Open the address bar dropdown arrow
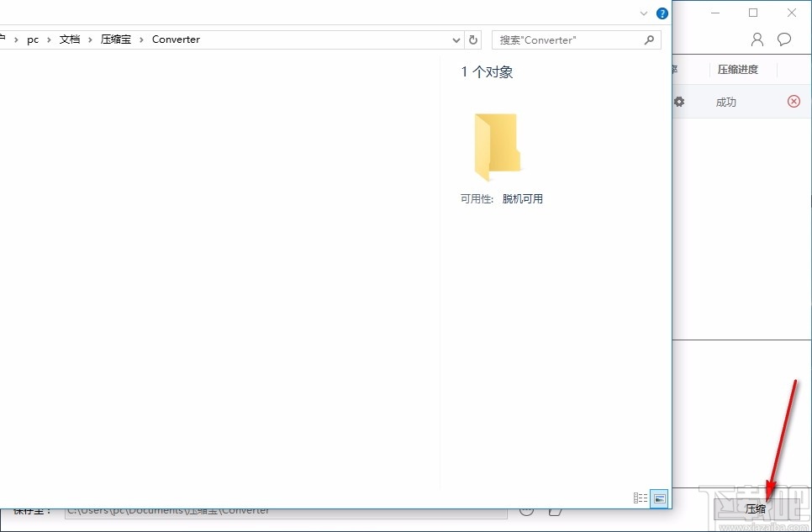 [456, 40]
